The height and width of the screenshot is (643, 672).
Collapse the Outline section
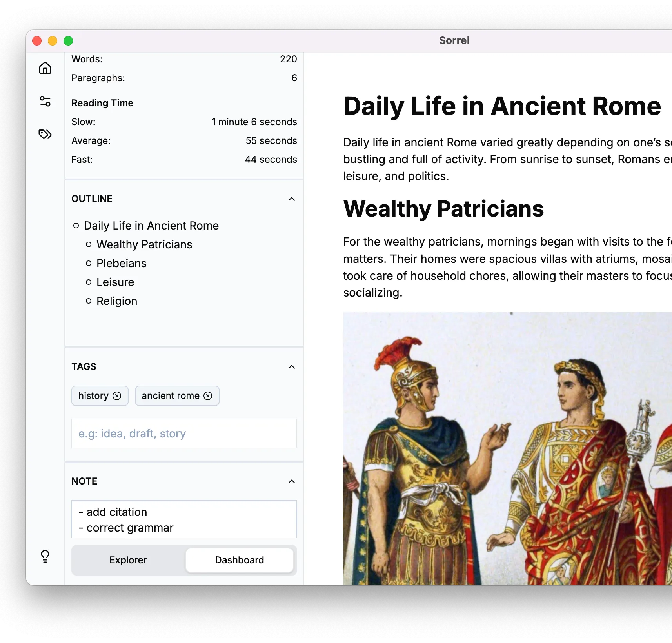click(291, 199)
